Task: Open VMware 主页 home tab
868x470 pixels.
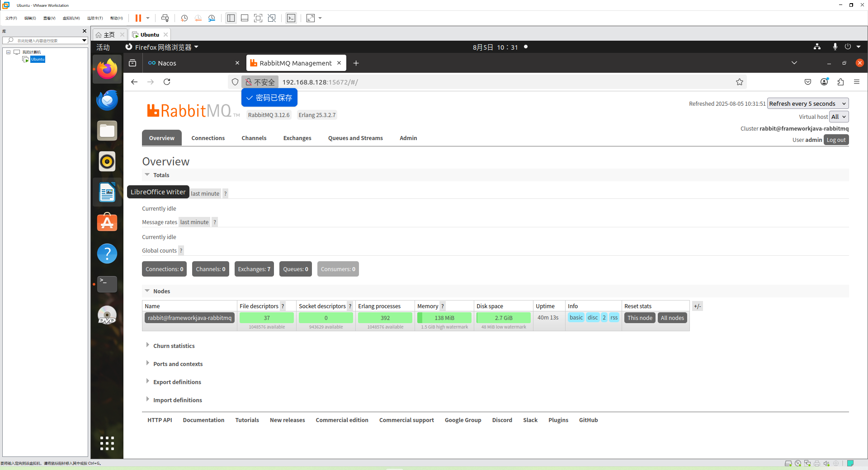Action: click(110, 35)
